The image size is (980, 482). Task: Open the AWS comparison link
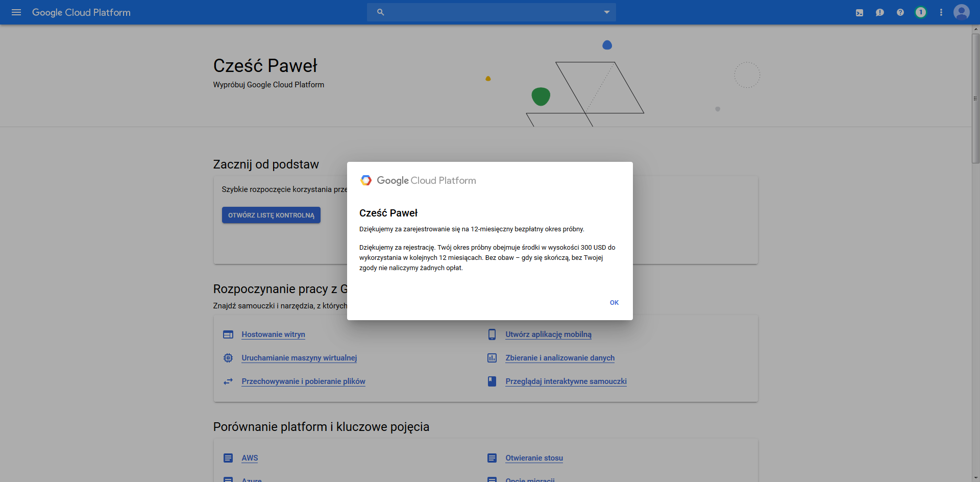pos(250,458)
